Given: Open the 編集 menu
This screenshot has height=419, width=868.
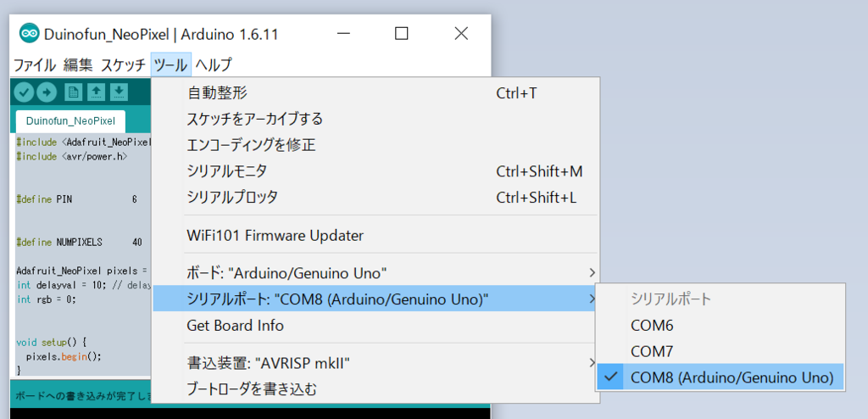Looking at the screenshot, I should [x=78, y=64].
